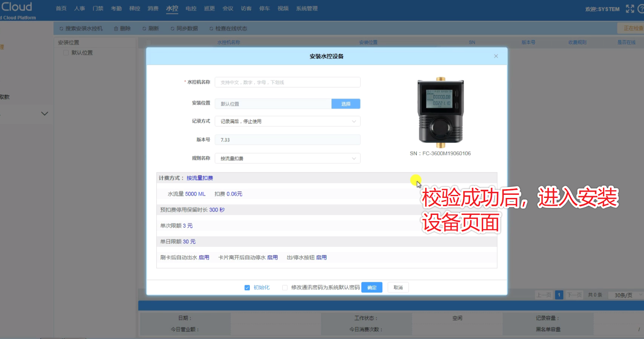Click 启用 next to 卡片离开后自动停水
The image size is (644, 339).
[x=273, y=258]
